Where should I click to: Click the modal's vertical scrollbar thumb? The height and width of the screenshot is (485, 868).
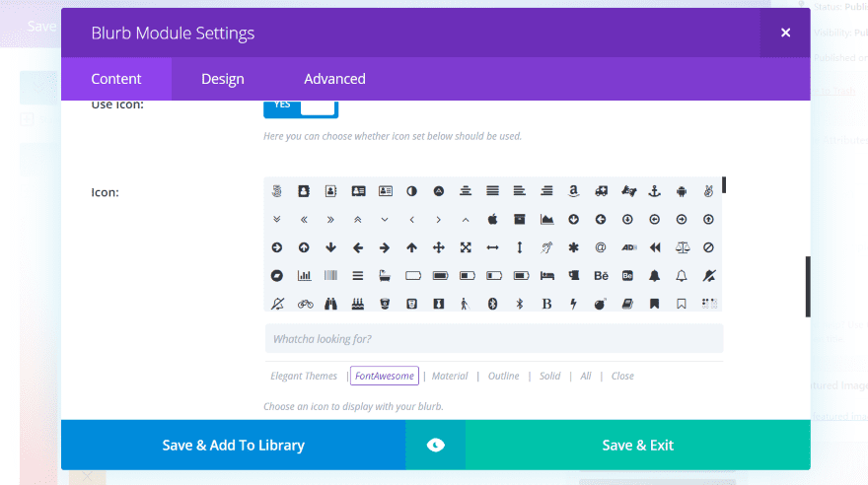coord(808,287)
